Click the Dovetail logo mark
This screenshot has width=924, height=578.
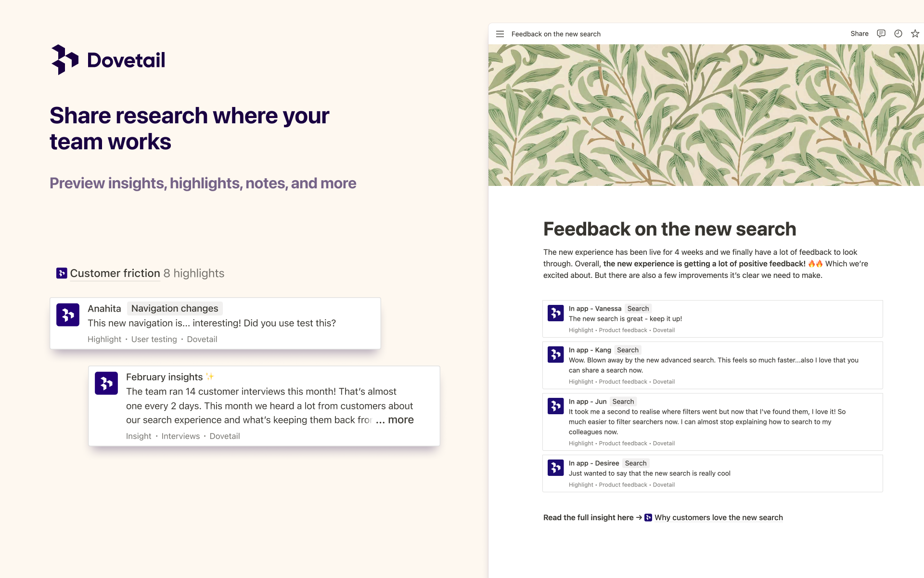(64, 60)
